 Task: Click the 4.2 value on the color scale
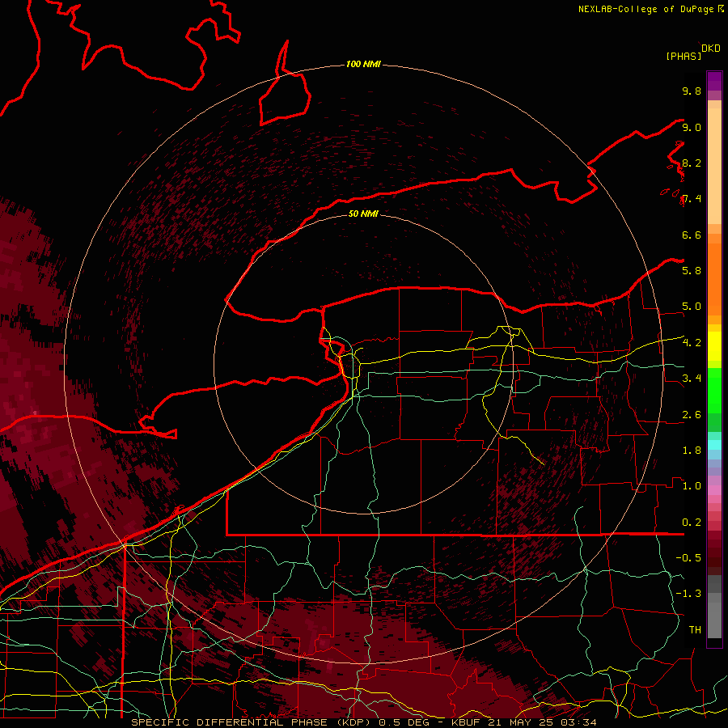pyautogui.click(x=692, y=343)
